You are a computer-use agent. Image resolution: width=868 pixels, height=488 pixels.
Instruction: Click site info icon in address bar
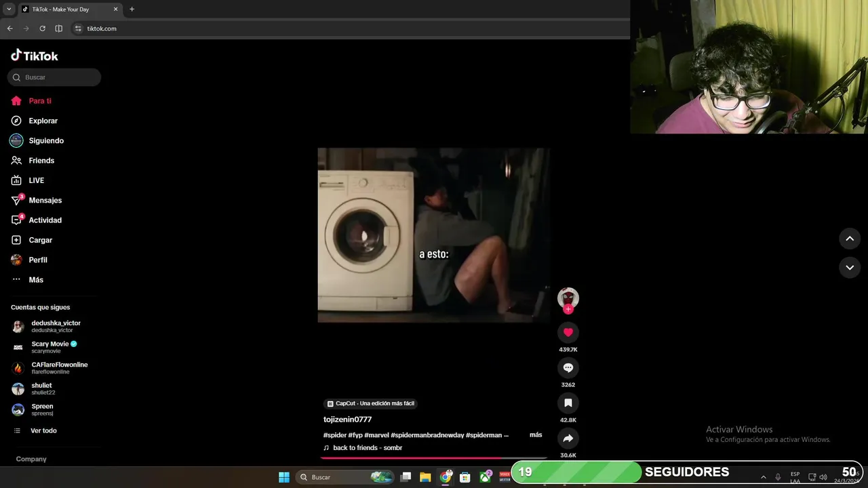click(x=78, y=28)
